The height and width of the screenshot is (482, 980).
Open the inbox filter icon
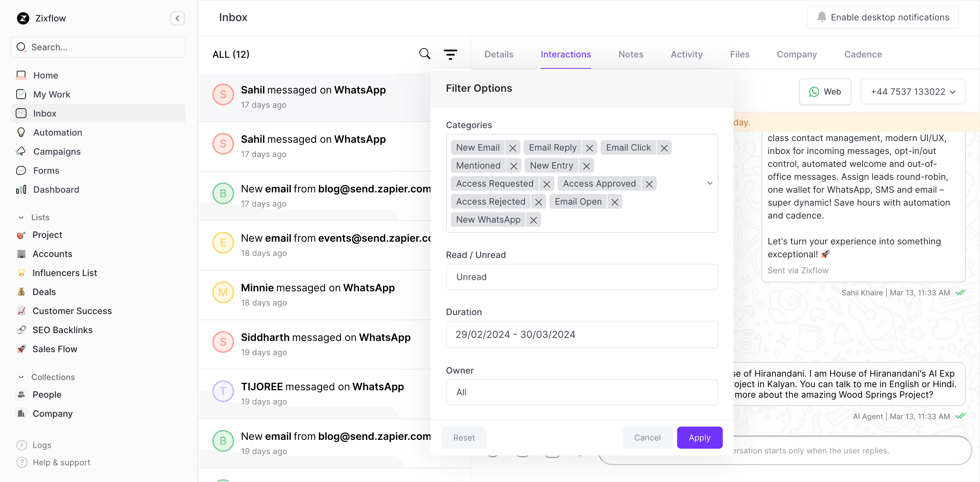pyautogui.click(x=451, y=54)
